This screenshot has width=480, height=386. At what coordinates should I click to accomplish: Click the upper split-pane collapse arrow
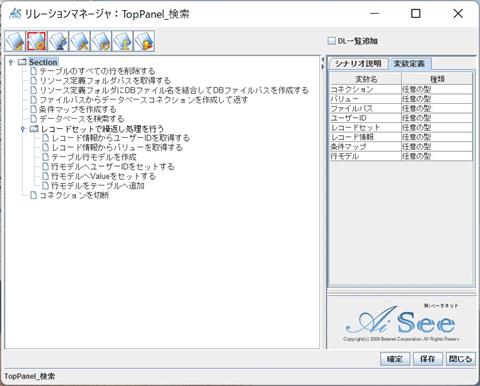pyautogui.click(x=322, y=60)
